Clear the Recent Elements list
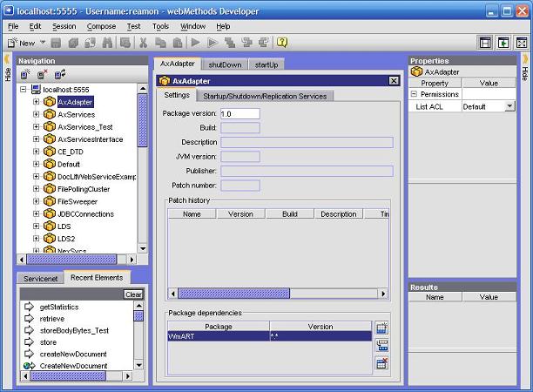The height and width of the screenshot is (392, 533). (133, 294)
